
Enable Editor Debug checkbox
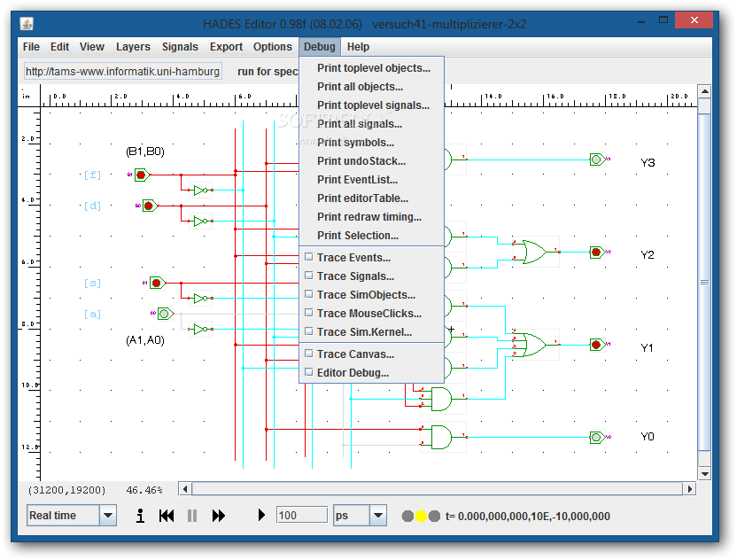(309, 372)
